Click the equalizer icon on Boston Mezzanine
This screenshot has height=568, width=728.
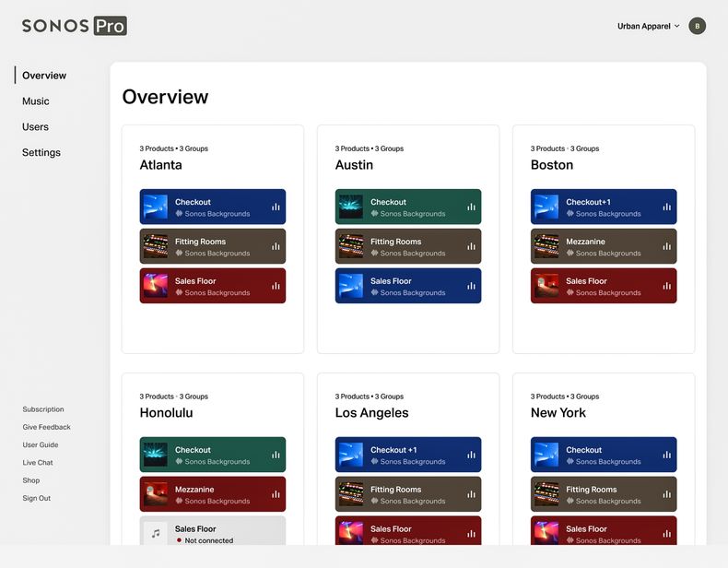point(666,246)
